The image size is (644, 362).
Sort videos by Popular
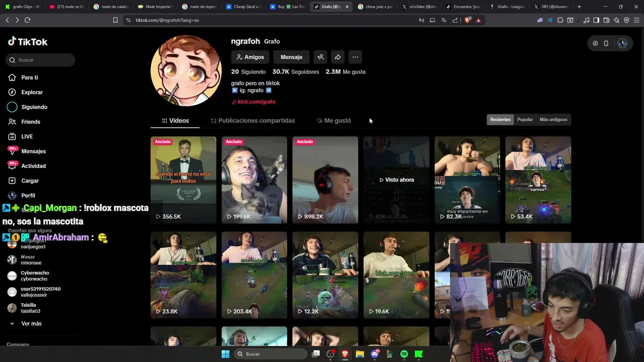coord(525,119)
